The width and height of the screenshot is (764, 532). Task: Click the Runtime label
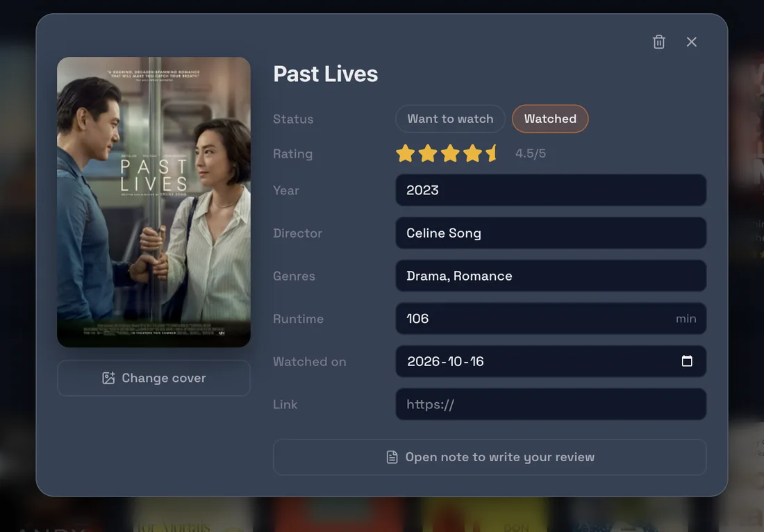click(x=298, y=319)
